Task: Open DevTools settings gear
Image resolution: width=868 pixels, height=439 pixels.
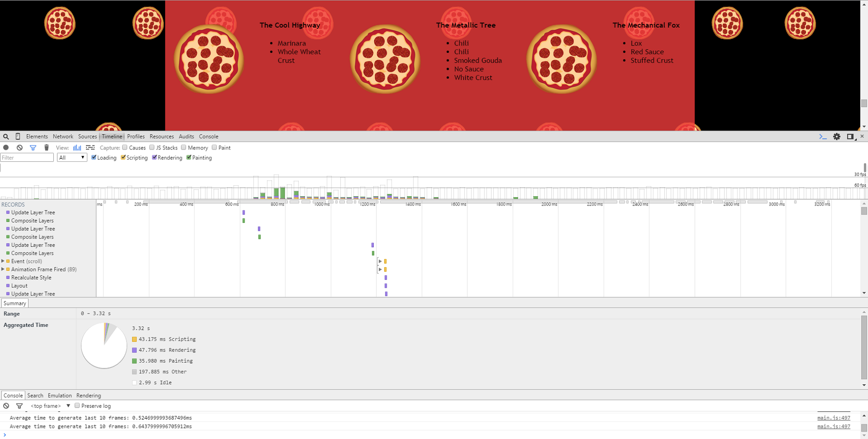Action: [837, 137]
